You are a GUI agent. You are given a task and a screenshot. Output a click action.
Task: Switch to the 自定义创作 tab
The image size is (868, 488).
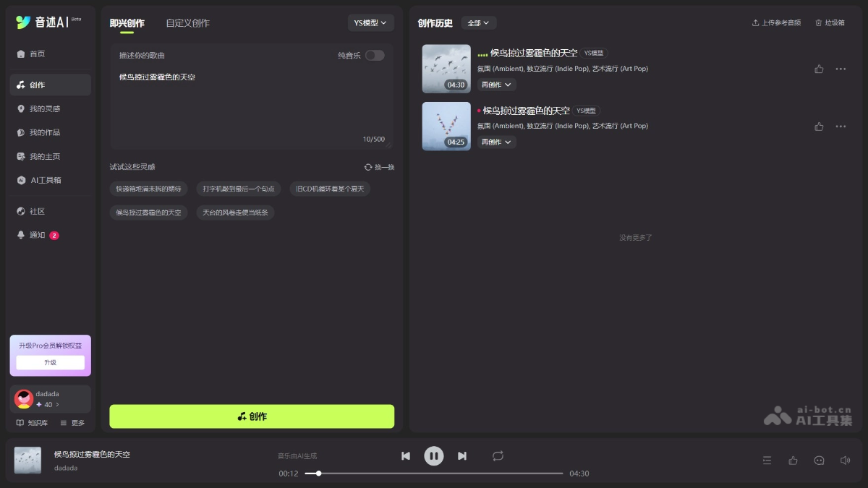(x=187, y=23)
